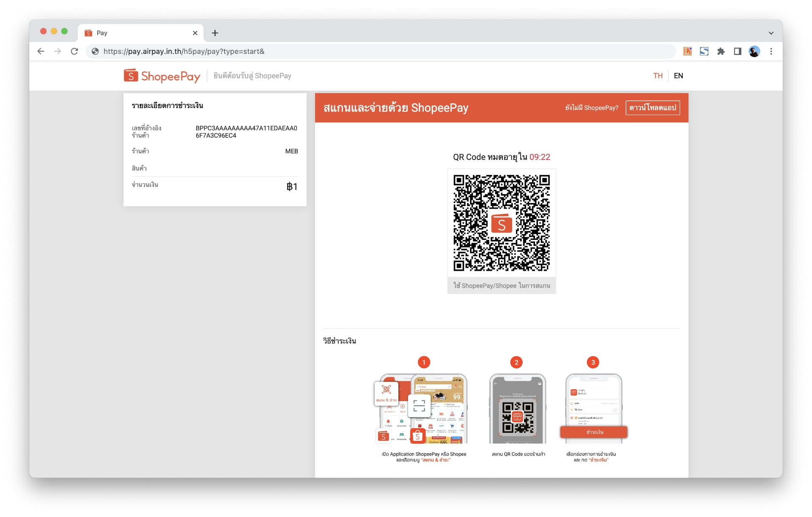The image size is (812, 517).
Task: Click the วิธีชำระเงิน heading
Action: [x=340, y=341]
